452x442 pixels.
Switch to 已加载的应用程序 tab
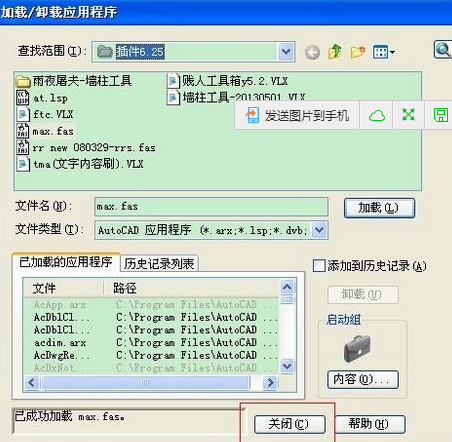(66, 262)
